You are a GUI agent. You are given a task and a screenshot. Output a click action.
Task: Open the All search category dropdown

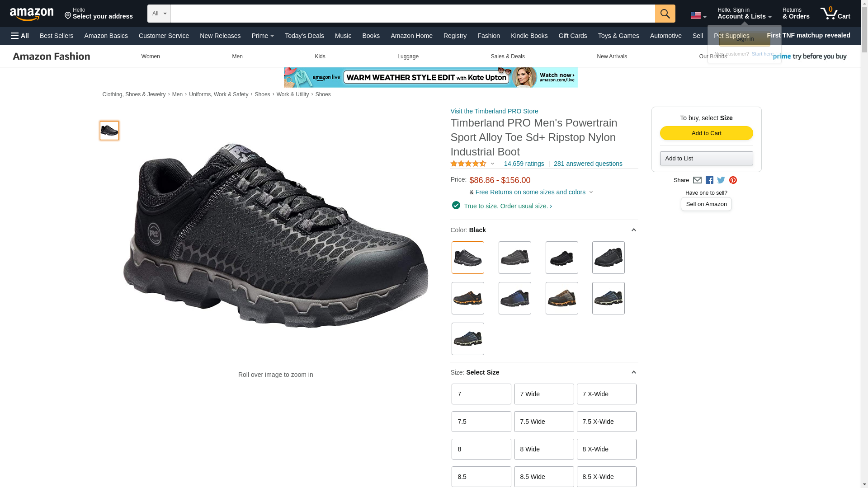tap(159, 14)
